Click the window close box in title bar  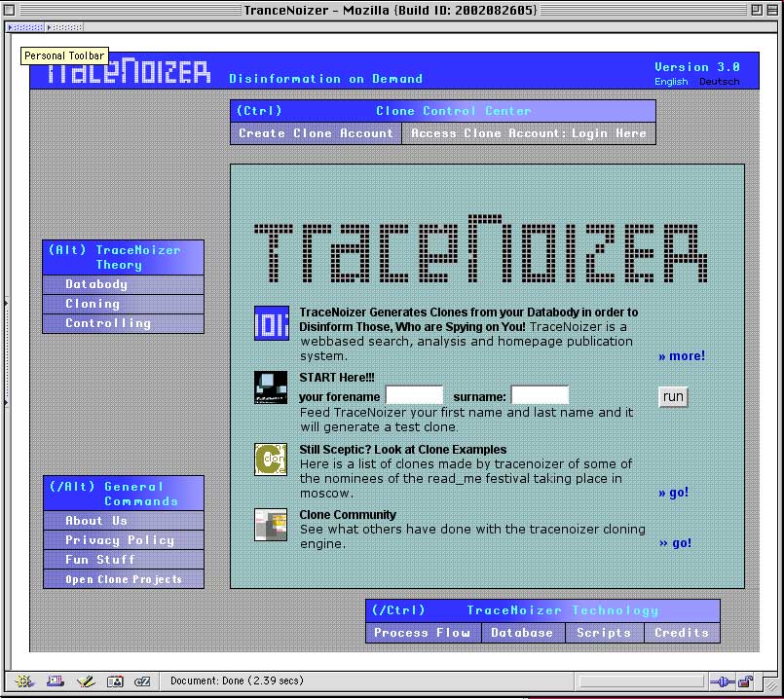tap(9, 10)
